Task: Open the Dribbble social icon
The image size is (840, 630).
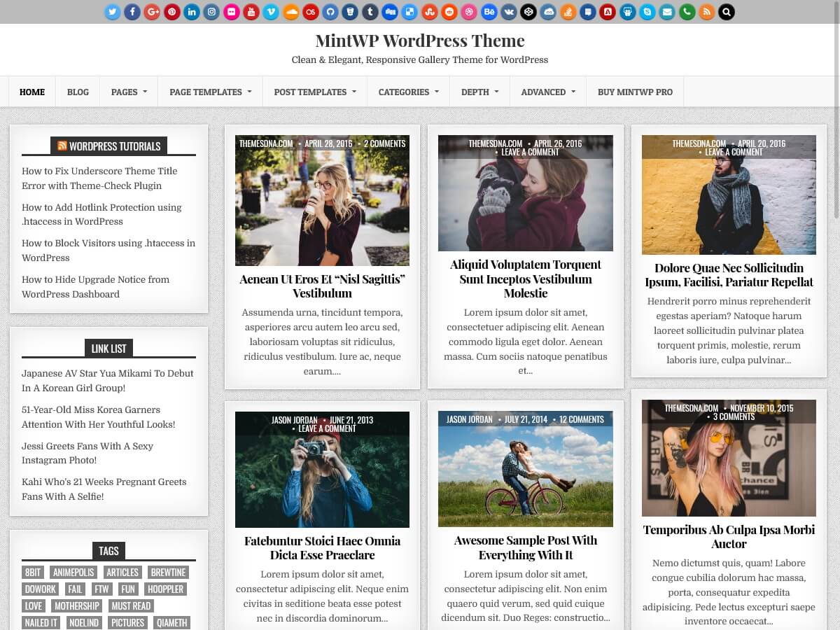Action: click(x=469, y=12)
